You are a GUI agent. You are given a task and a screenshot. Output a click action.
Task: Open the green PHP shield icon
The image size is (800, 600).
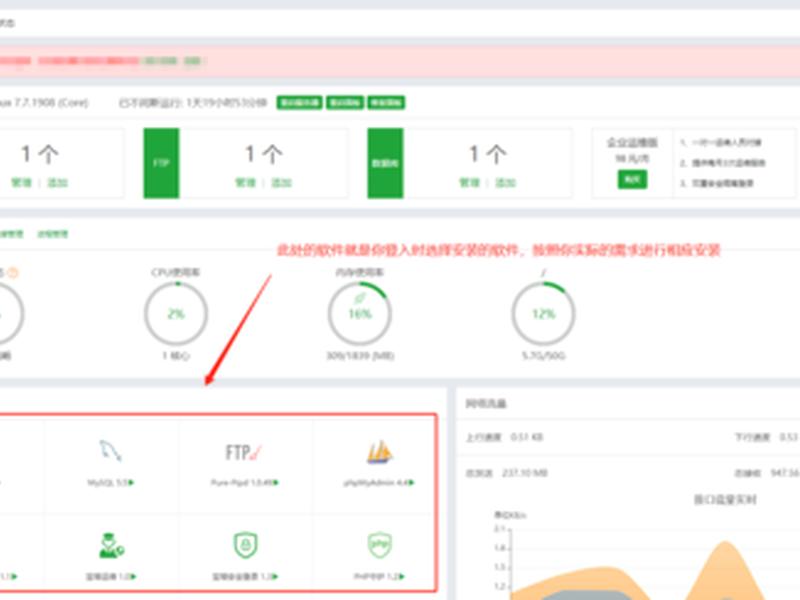380,544
